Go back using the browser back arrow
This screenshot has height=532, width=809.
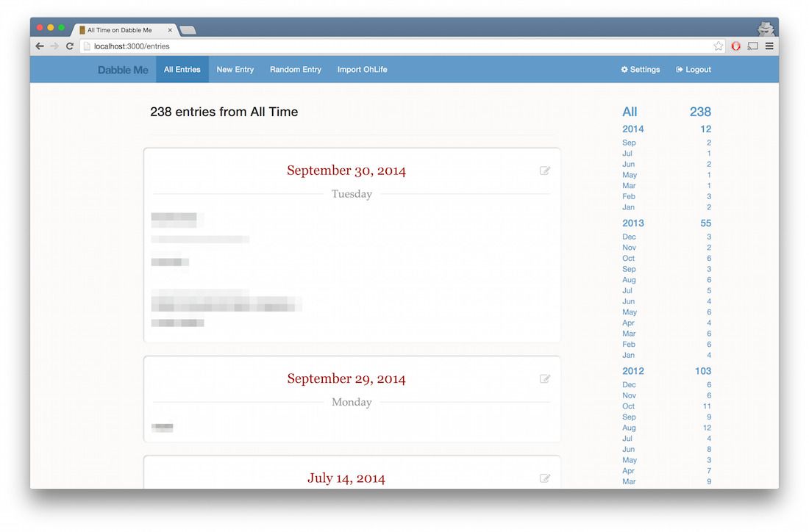coord(39,46)
